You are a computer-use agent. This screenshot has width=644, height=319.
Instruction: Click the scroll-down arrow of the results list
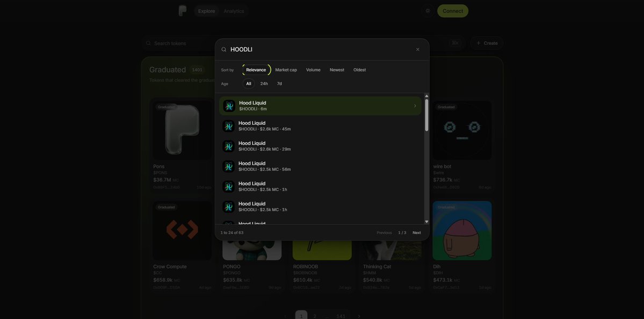click(x=426, y=222)
